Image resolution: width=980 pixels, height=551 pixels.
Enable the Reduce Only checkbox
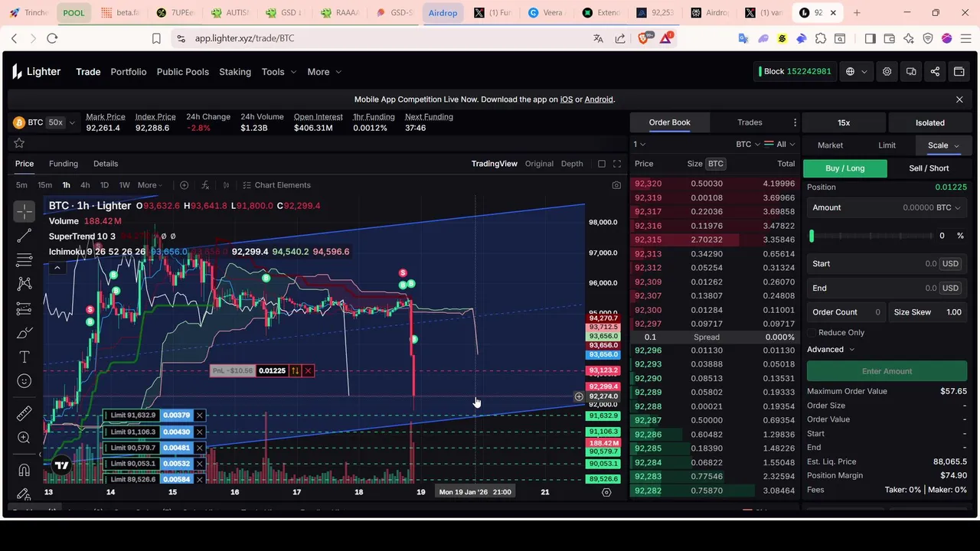click(x=811, y=333)
